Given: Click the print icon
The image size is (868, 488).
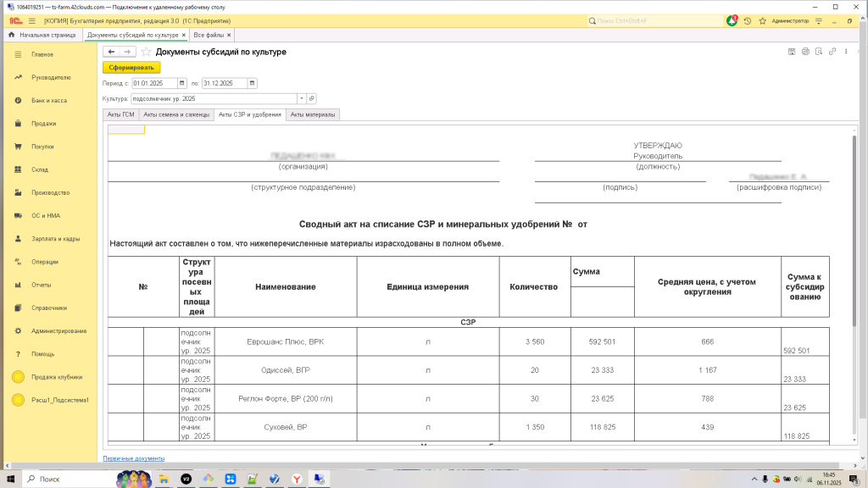Looking at the screenshot, I should click(805, 52).
